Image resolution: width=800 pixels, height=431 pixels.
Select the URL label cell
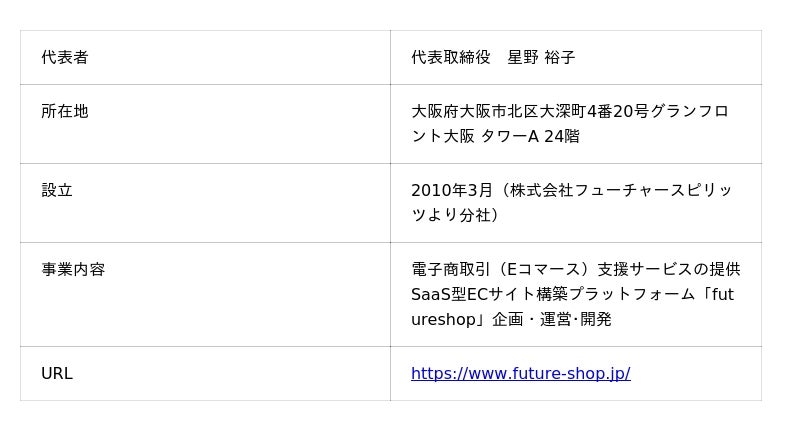pyautogui.click(x=57, y=374)
